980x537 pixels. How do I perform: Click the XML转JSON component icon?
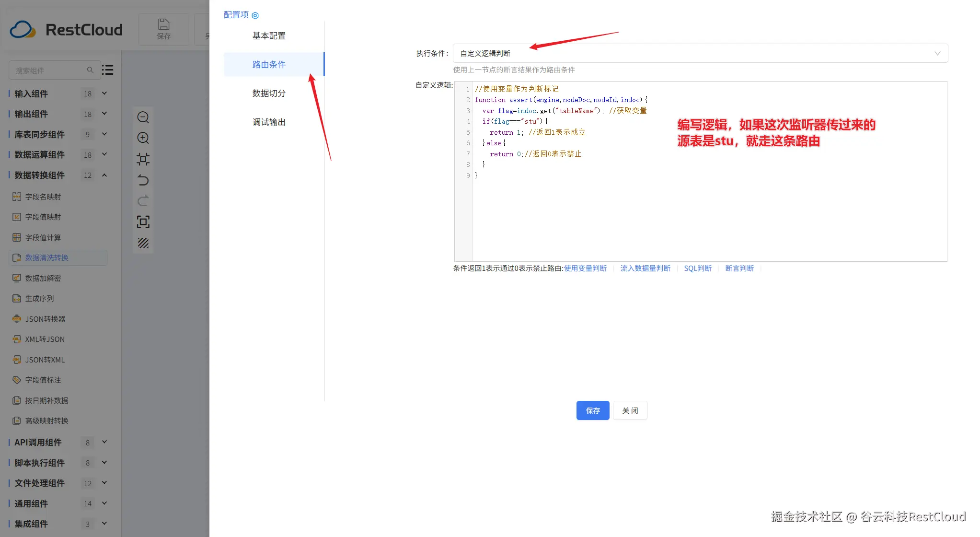click(17, 339)
